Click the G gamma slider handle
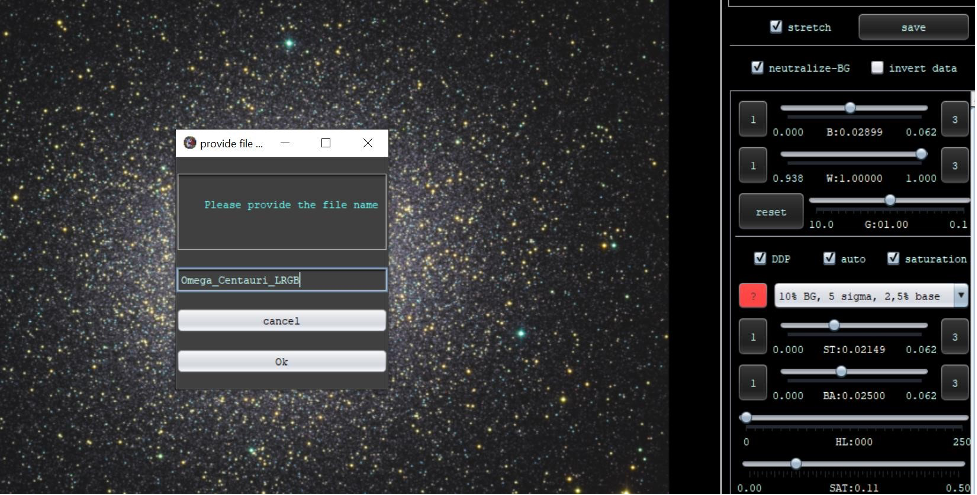This screenshot has width=977, height=495. click(890, 200)
